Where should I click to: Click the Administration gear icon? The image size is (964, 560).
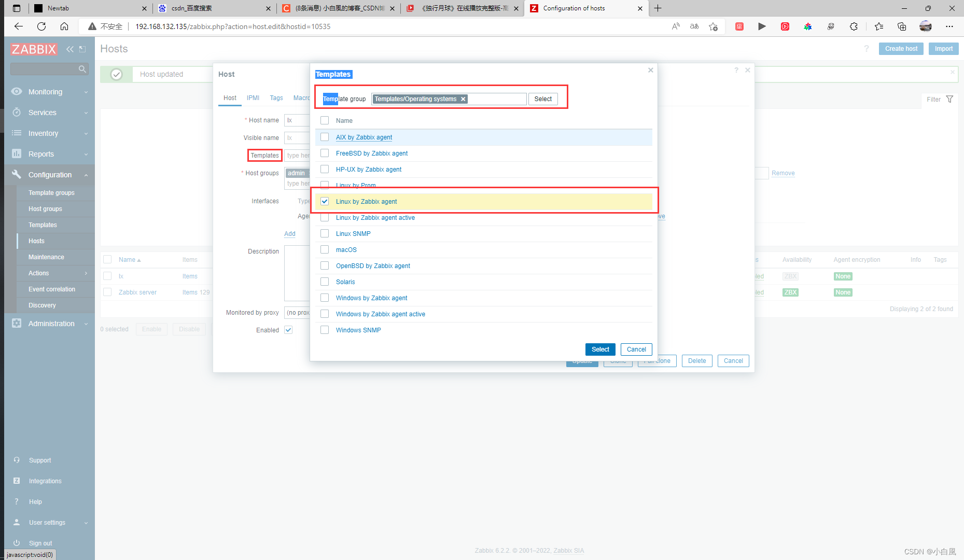[17, 324]
